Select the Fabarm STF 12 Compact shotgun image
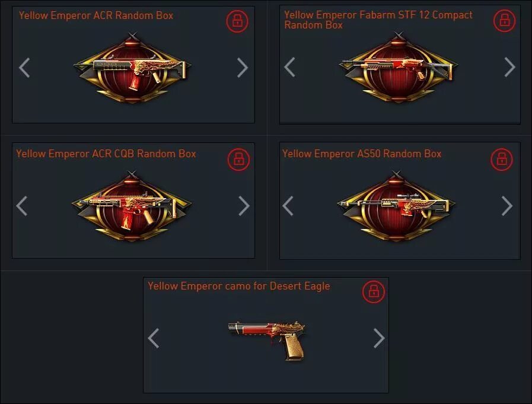 [x=398, y=67]
